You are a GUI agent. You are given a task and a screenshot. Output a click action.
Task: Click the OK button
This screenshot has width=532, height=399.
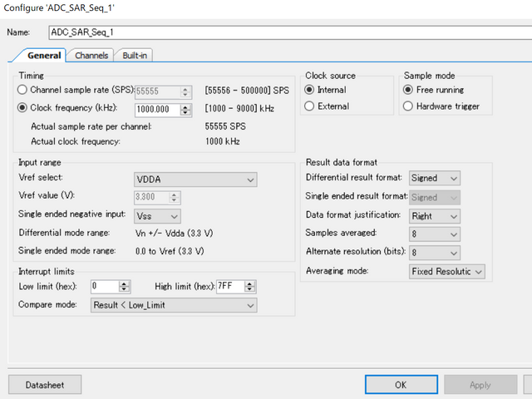pyautogui.click(x=401, y=385)
